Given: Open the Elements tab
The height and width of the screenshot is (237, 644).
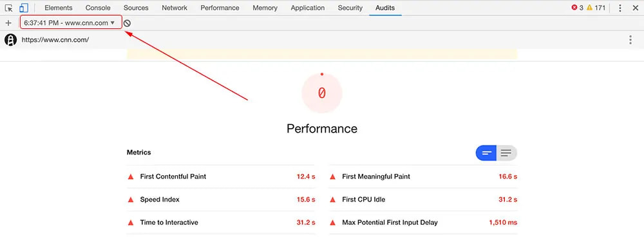Looking at the screenshot, I should 59,8.
